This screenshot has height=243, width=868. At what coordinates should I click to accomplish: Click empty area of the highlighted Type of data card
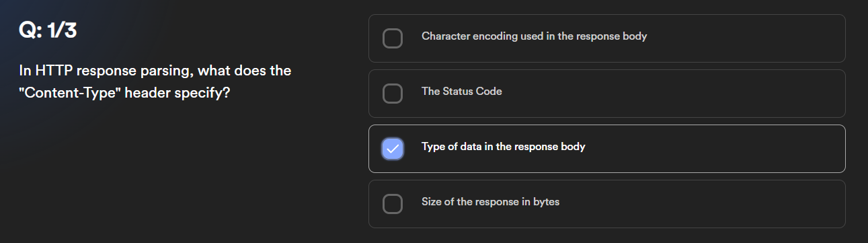click(x=713, y=149)
